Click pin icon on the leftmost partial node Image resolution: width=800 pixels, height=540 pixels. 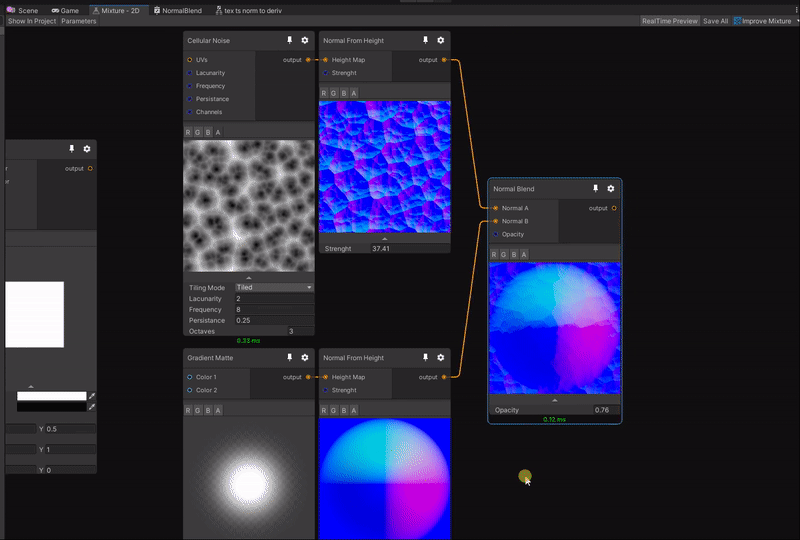(x=71, y=149)
